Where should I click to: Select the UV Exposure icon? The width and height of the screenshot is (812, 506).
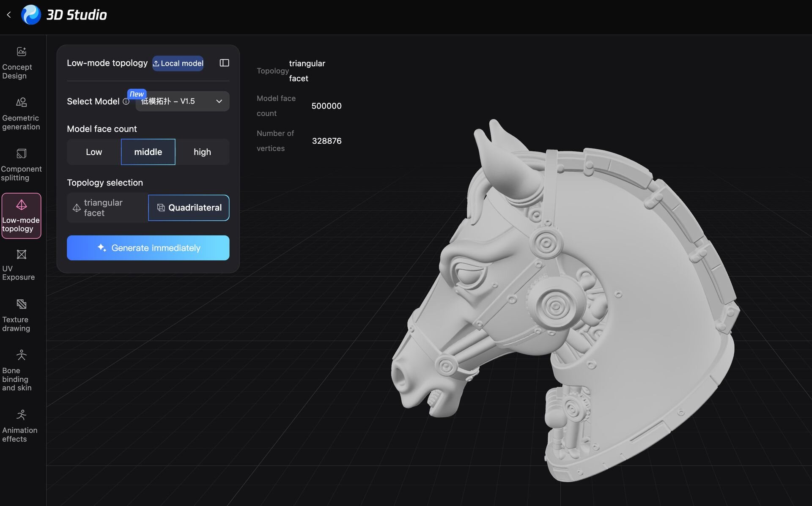click(x=21, y=255)
